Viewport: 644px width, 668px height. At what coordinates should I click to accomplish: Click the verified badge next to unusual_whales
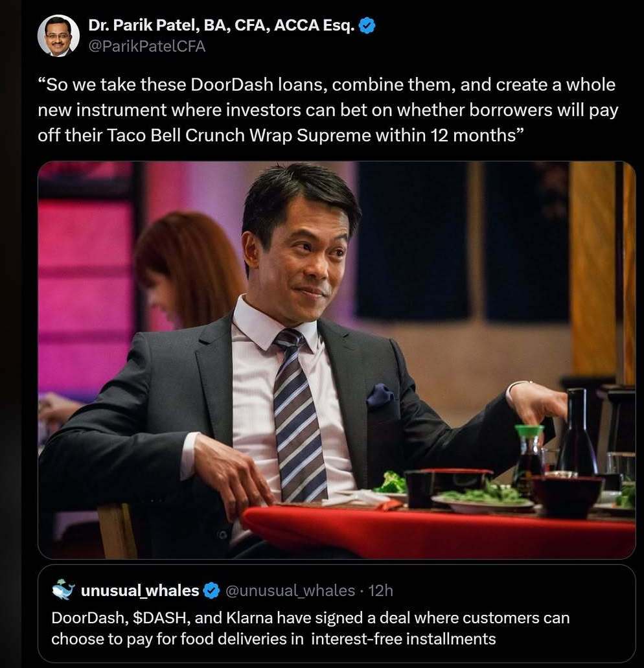[x=211, y=590]
